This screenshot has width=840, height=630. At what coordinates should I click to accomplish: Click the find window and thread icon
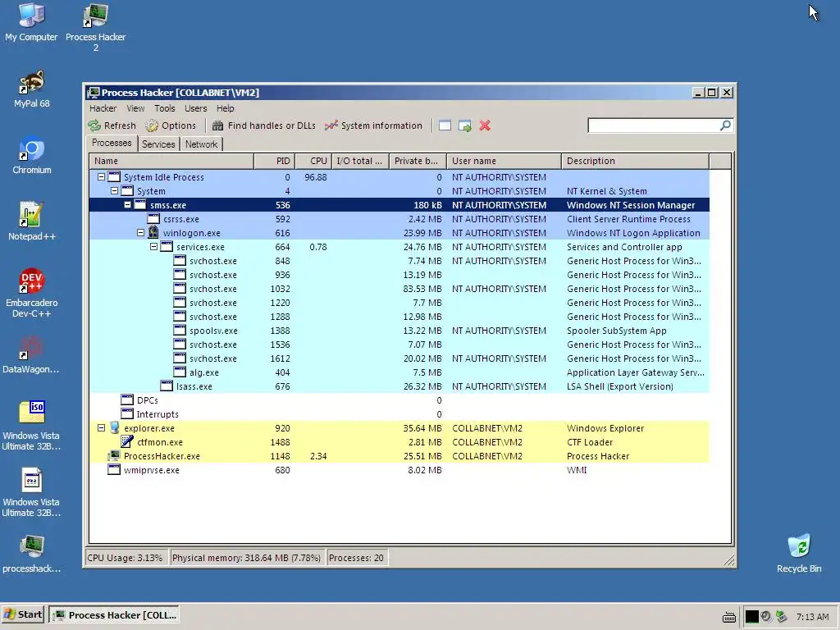tap(465, 126)
